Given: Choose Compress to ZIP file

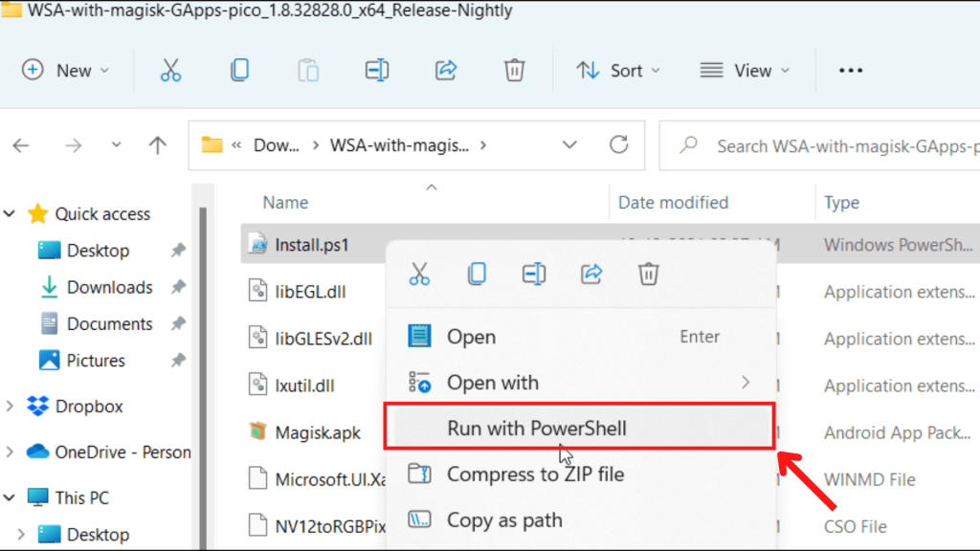Looking at the screenshot, I should pos(580,474).
